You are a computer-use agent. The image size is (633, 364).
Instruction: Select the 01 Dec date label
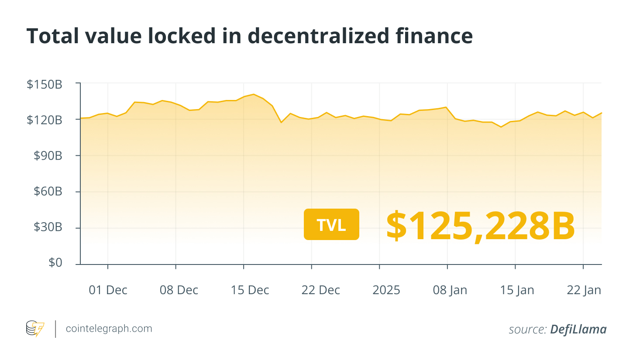[108, 290]
